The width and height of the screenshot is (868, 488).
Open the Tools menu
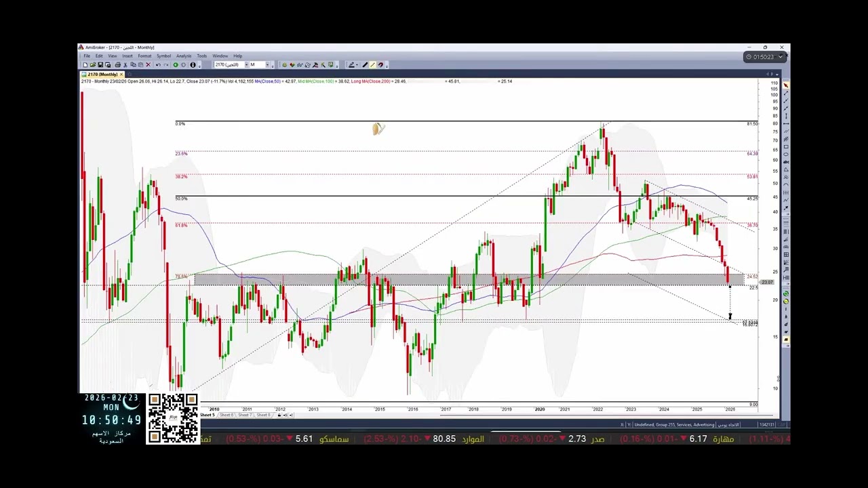(x=202, y=56)
